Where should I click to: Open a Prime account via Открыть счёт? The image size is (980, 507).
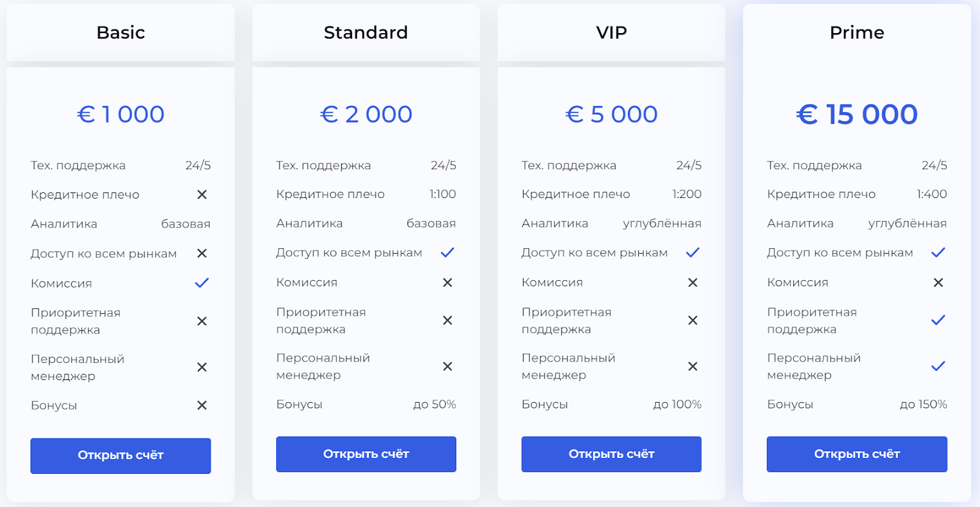(x=857, y=454)
